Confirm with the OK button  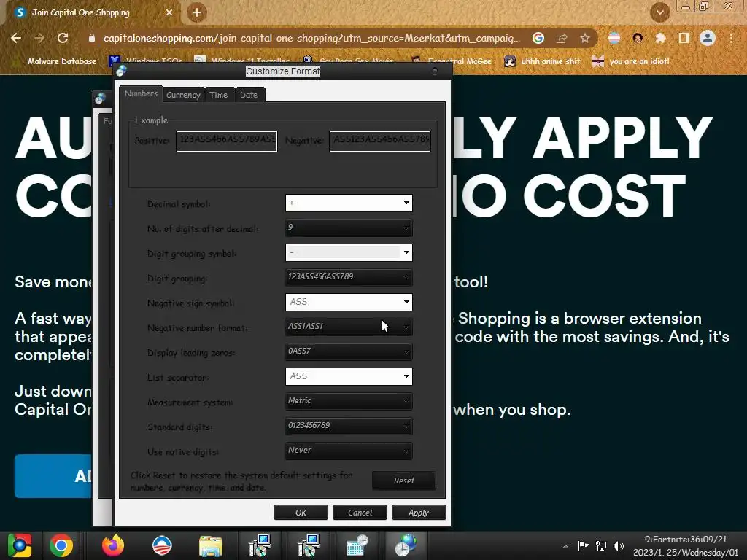(301, 513)
